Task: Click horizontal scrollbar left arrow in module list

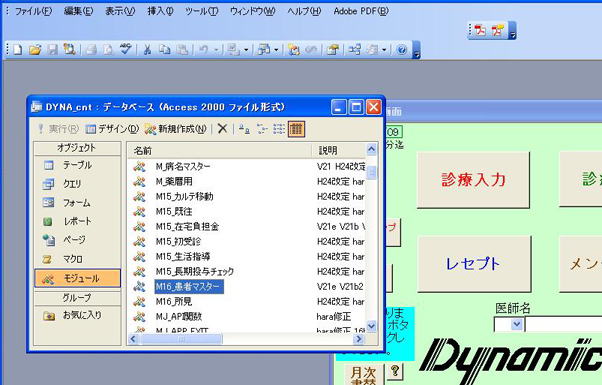Action: tap(133, 339)
